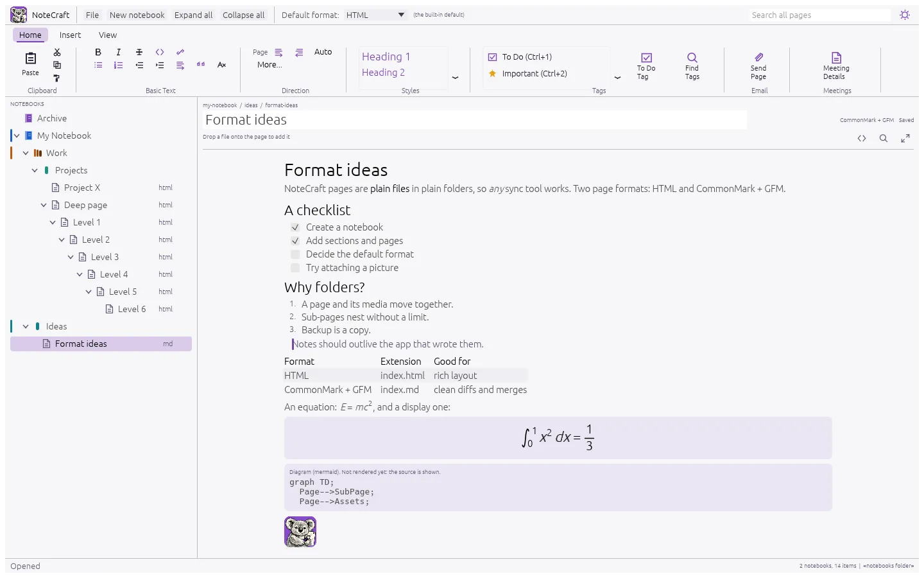
Task: Apply bold formatting
Action: click(98, 52)
